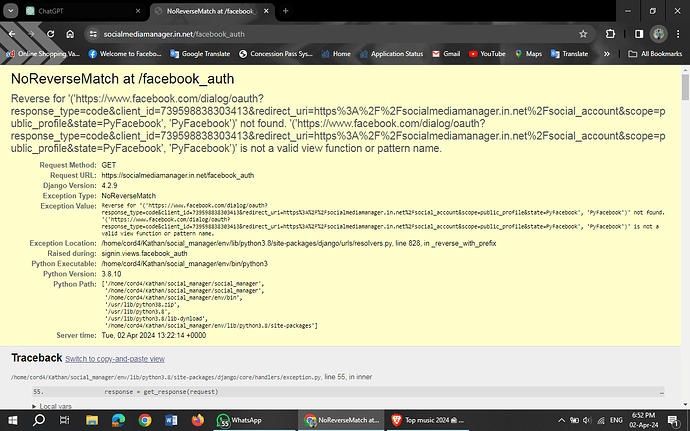Open Maps bookmark

529,54
